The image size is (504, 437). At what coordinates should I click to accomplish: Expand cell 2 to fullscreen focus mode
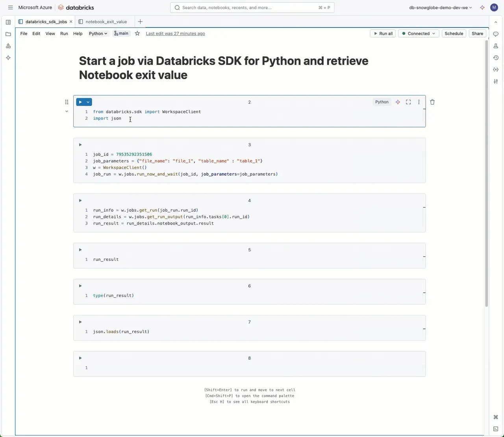[x=408, y=102]
